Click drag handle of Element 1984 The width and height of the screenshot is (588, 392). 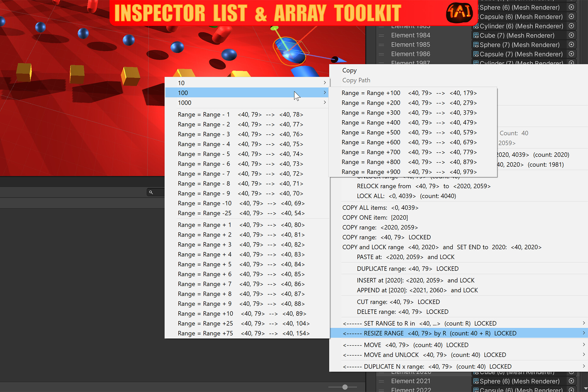click(x=381, y=36)
